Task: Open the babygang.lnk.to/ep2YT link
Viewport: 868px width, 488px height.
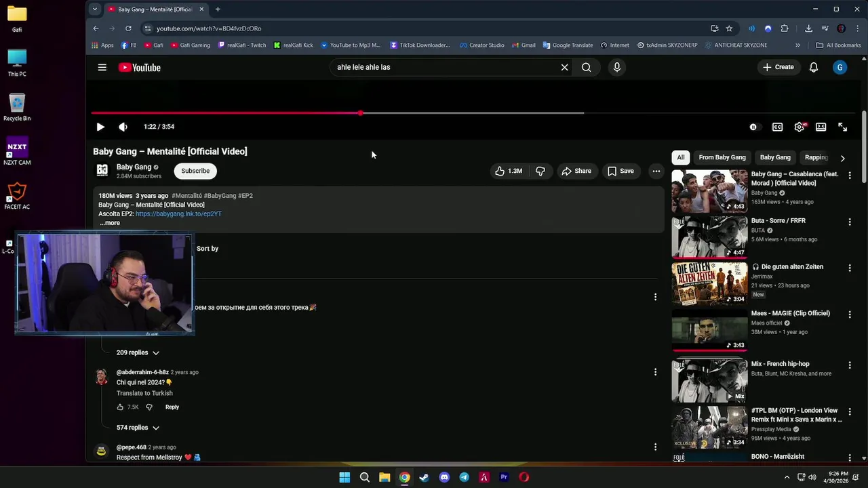Action: [178, 213]
